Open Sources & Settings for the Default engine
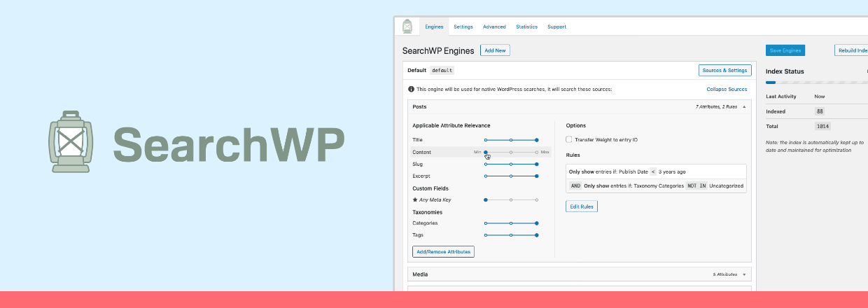This screenshot has height=308, width=868. point(725,70)
